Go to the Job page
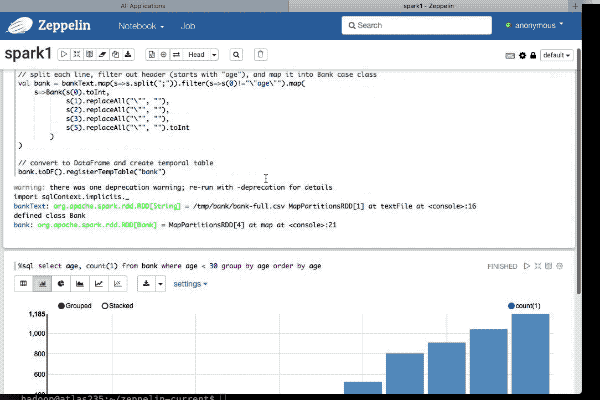Image resolution: width=600 pixels, height=400 pixels. click(188, 26)
